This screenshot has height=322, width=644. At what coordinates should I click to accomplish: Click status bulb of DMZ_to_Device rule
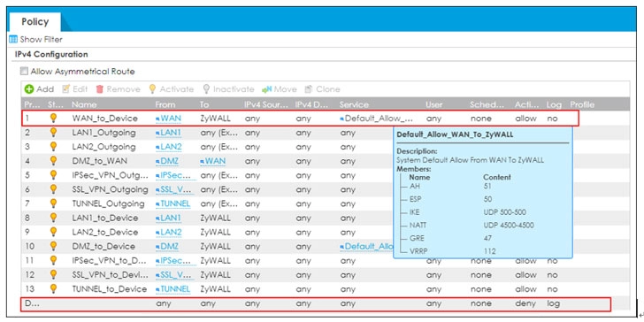pos(53,247)
